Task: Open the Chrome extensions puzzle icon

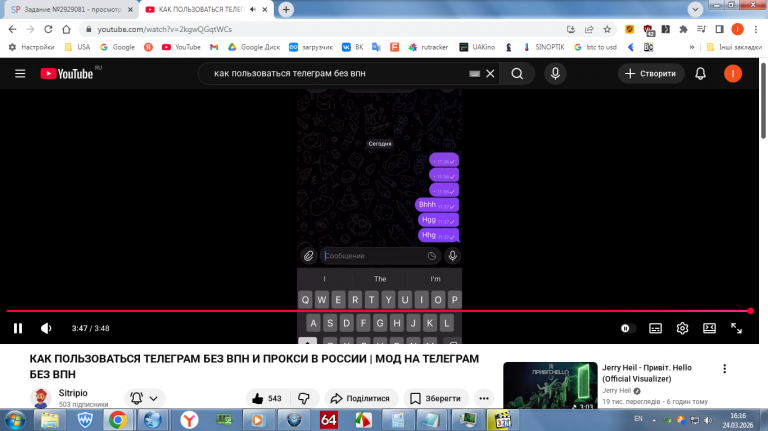Action: (x=683, y=29)
